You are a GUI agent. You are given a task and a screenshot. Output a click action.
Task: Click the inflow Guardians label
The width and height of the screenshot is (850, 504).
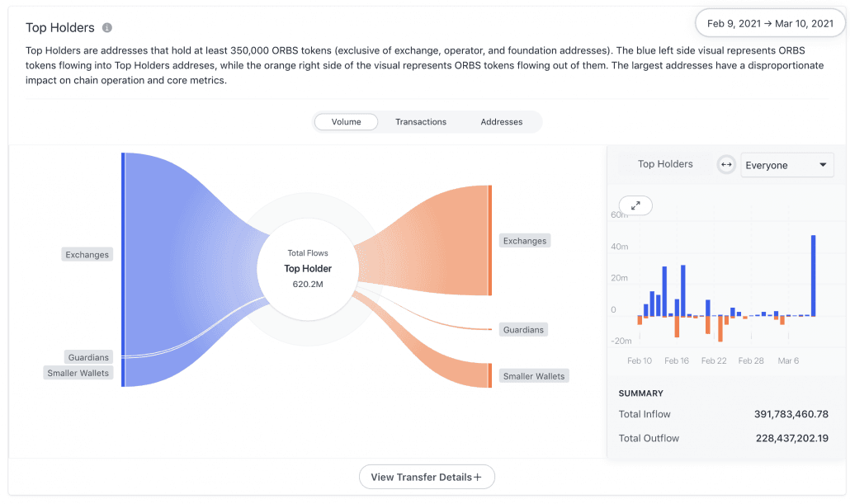[88, 357]
